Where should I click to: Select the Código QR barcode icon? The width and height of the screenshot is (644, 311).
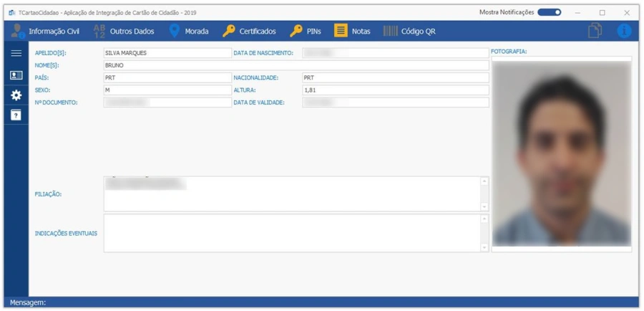click(390, 31)
